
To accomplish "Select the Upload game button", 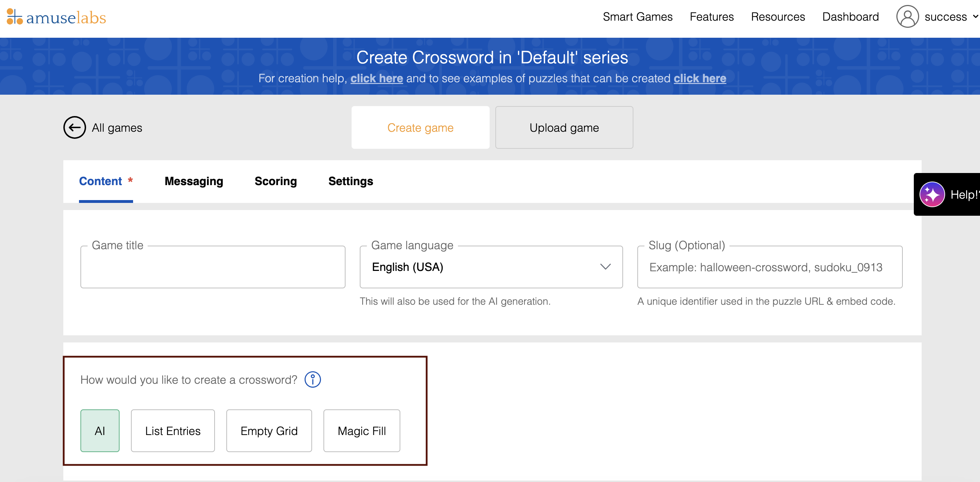I will click(x=564, y=127).
